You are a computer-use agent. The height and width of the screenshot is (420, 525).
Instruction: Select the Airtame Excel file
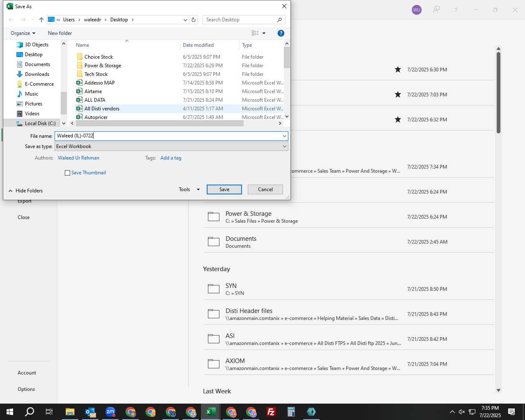93,91
